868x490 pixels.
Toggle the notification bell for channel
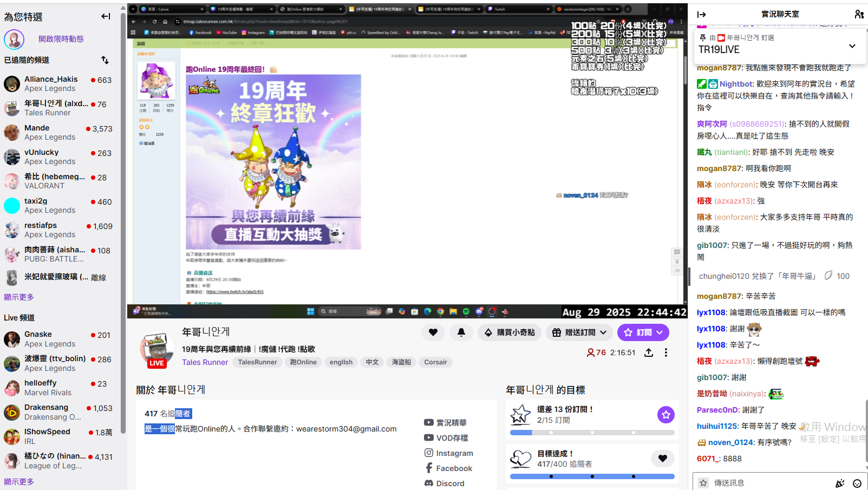point(461,332)
